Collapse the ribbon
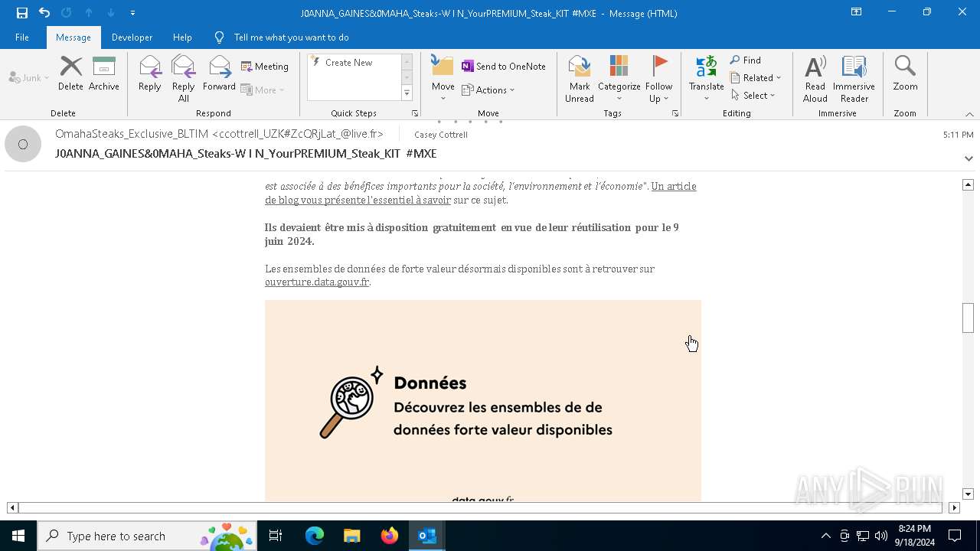The height and width of the screenshot is (551, 980). point(969,114)
